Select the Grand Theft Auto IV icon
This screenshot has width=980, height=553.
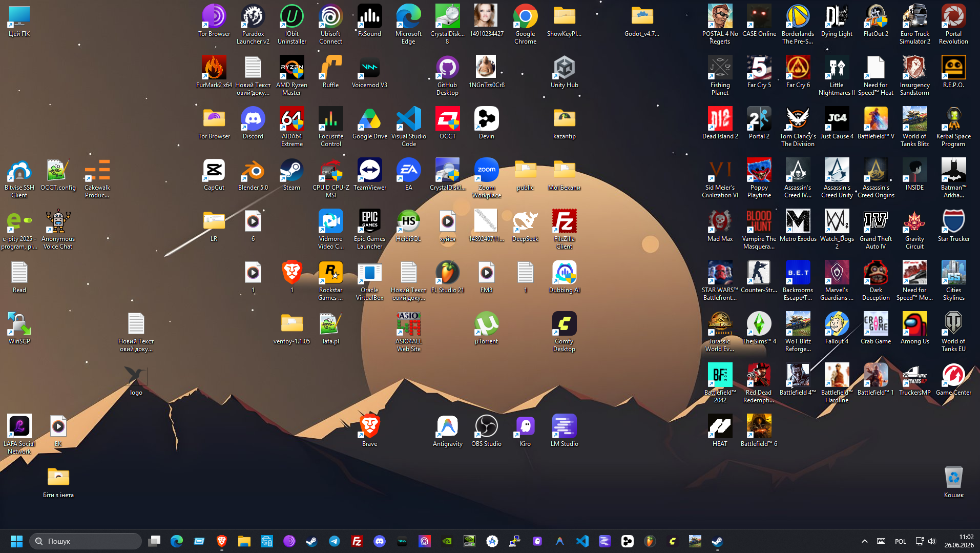point(876,229)
